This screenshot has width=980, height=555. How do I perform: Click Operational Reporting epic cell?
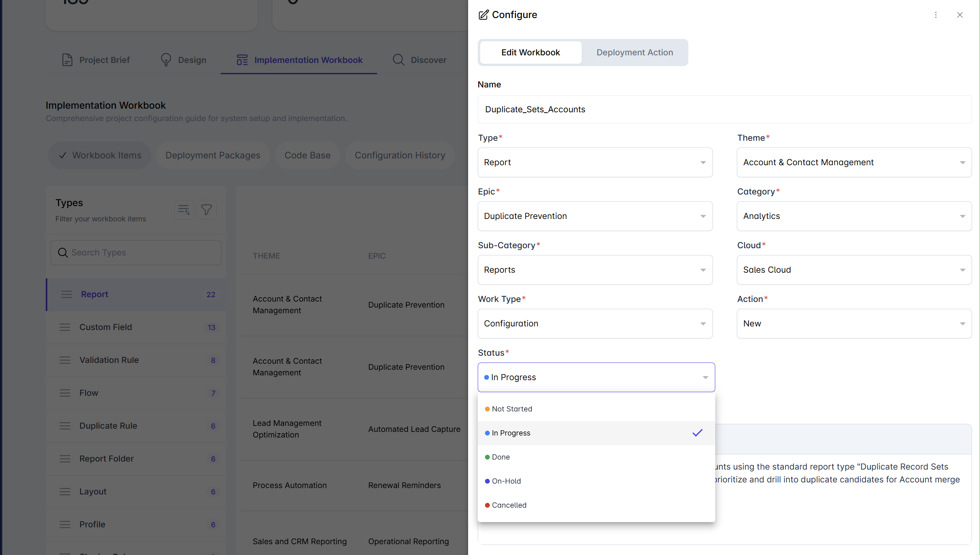click(x=408, y=541)
